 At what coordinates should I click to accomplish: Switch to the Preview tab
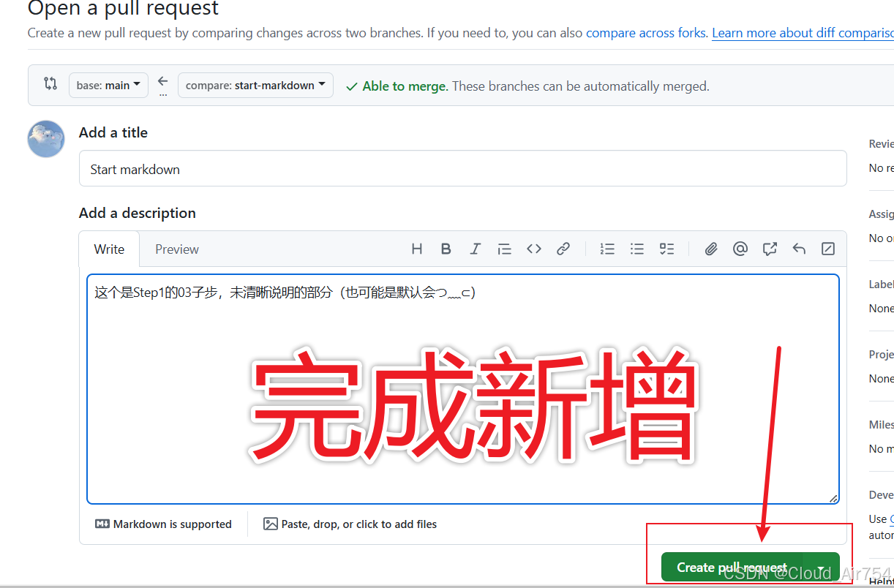[x=176, y=249]
